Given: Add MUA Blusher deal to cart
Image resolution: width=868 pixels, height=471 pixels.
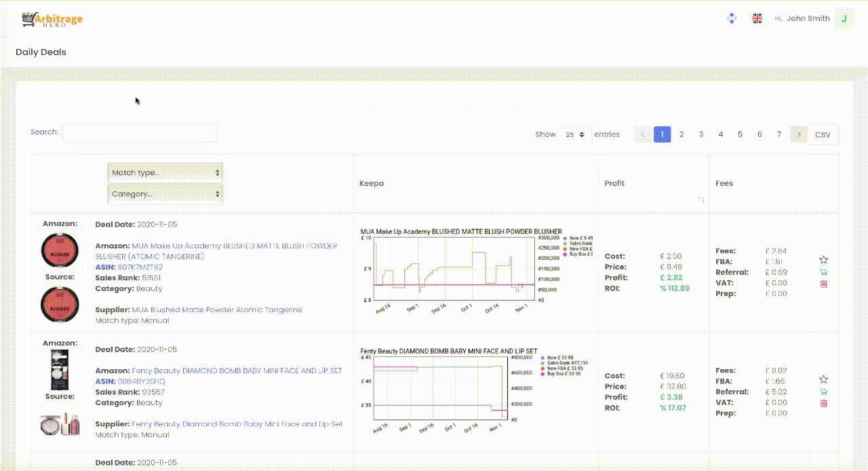Looking at the screenshot, I should [x=824, y=272].
